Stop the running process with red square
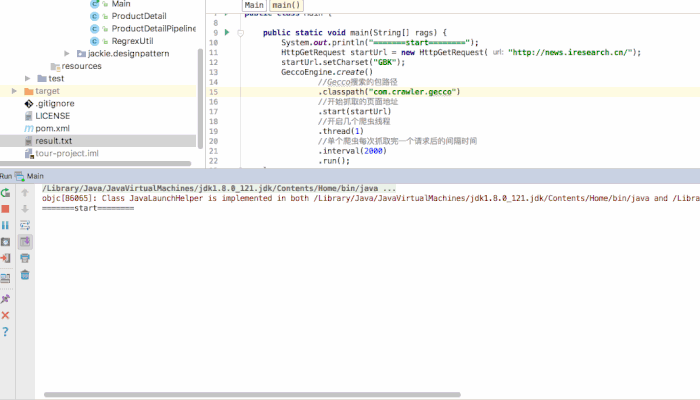 (5, 209)
